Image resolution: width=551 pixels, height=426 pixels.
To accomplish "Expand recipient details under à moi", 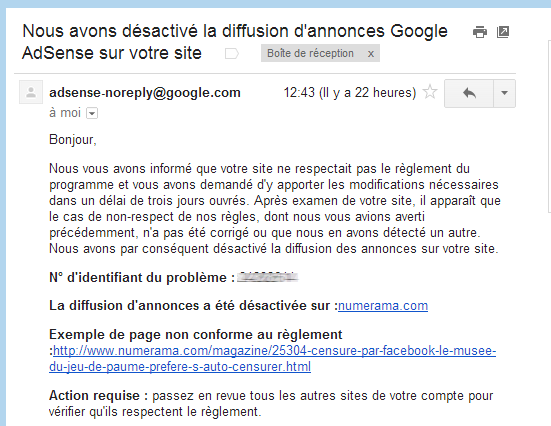I will [92, 113].
